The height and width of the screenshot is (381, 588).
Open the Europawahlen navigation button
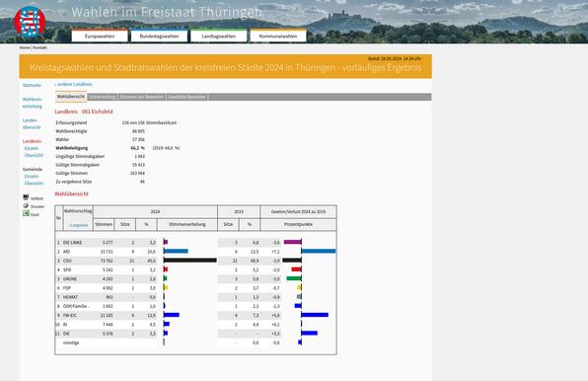pos(100,36)
